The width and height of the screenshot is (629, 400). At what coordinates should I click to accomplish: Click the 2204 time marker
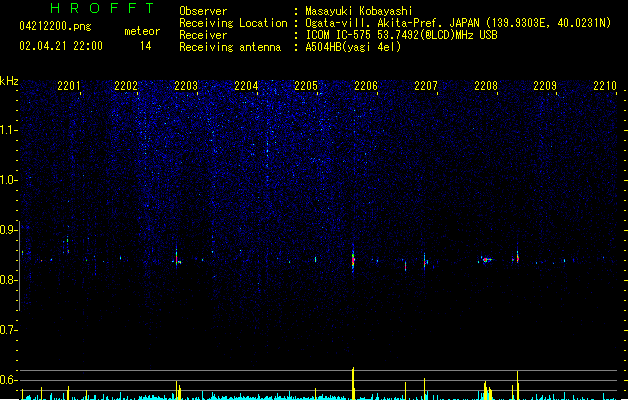246,86
